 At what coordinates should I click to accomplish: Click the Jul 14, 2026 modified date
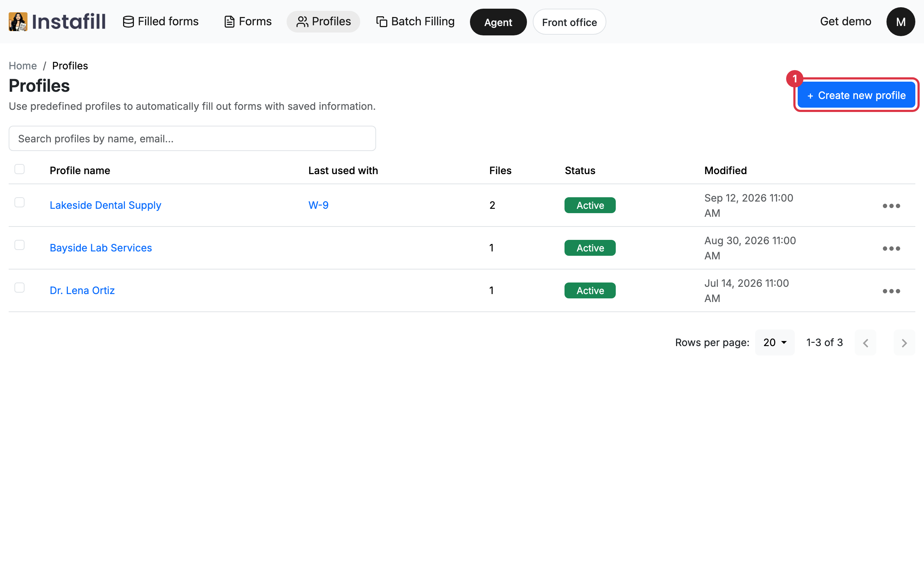click(x=746, y=290)
